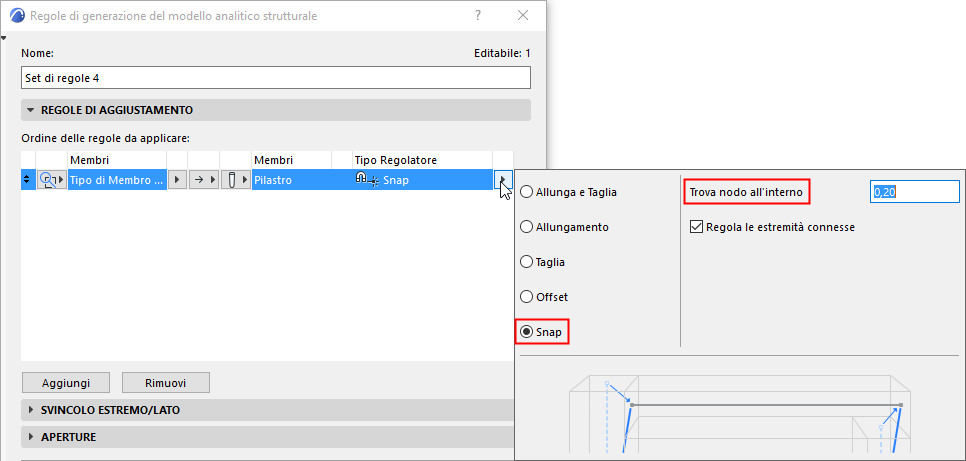Viewport: 966px width, 461px height.
Task: Select the Snap radio option
Action: 542,332
